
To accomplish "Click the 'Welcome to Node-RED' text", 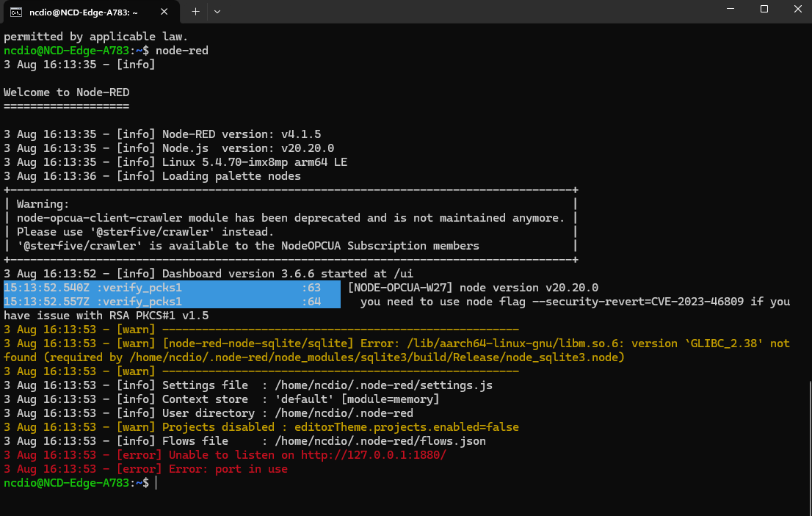I will [66, 92].
